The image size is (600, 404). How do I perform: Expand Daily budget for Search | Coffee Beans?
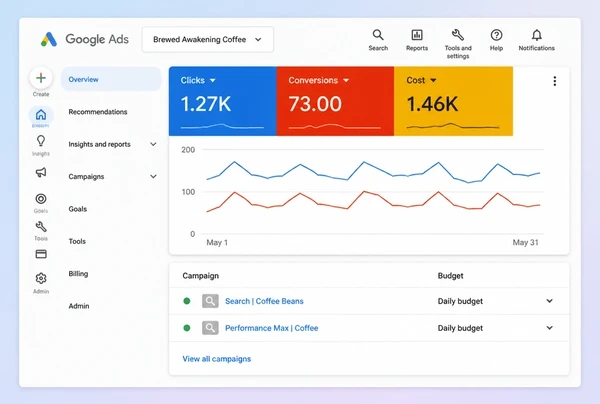(549, 301)
